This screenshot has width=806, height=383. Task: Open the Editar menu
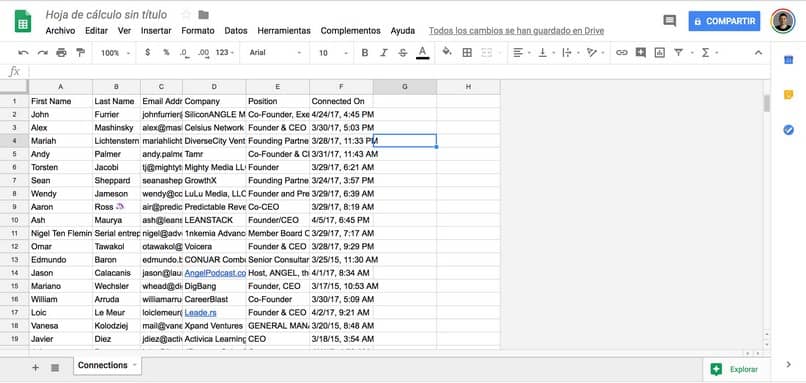97,31
